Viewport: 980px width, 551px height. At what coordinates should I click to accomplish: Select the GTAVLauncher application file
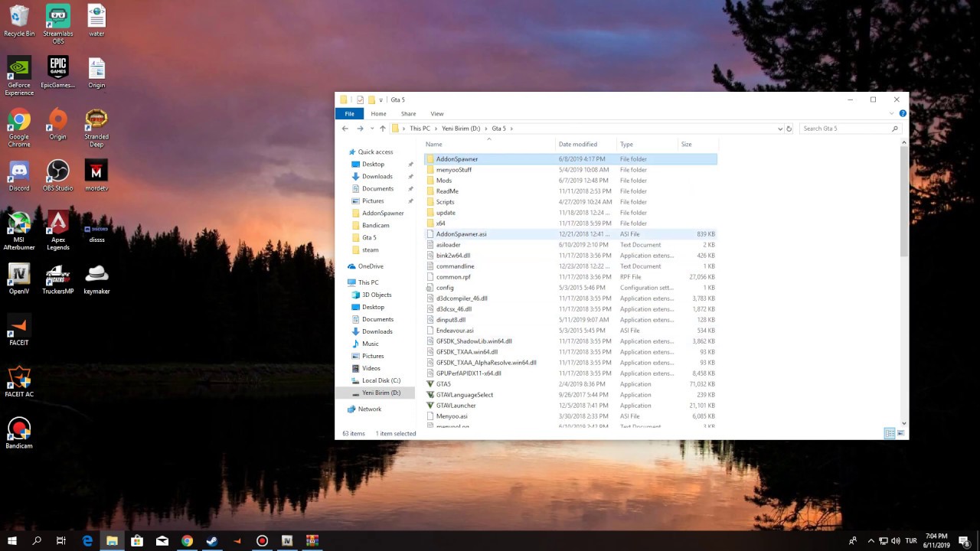(x=570, y=406)
